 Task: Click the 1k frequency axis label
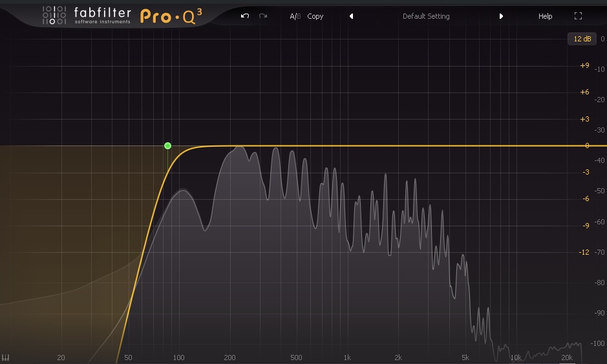pos(347,358)
